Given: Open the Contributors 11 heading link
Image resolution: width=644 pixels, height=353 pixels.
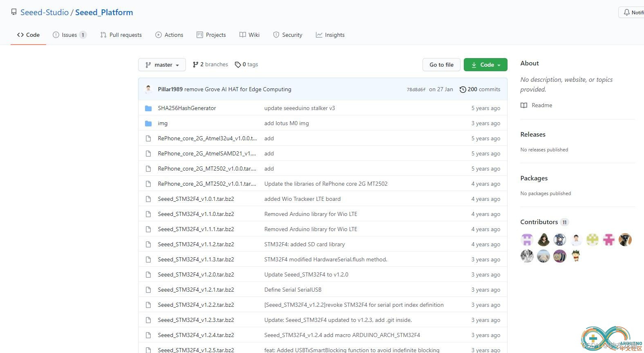Looking at the screenshot, I should [x=544, y=222].
